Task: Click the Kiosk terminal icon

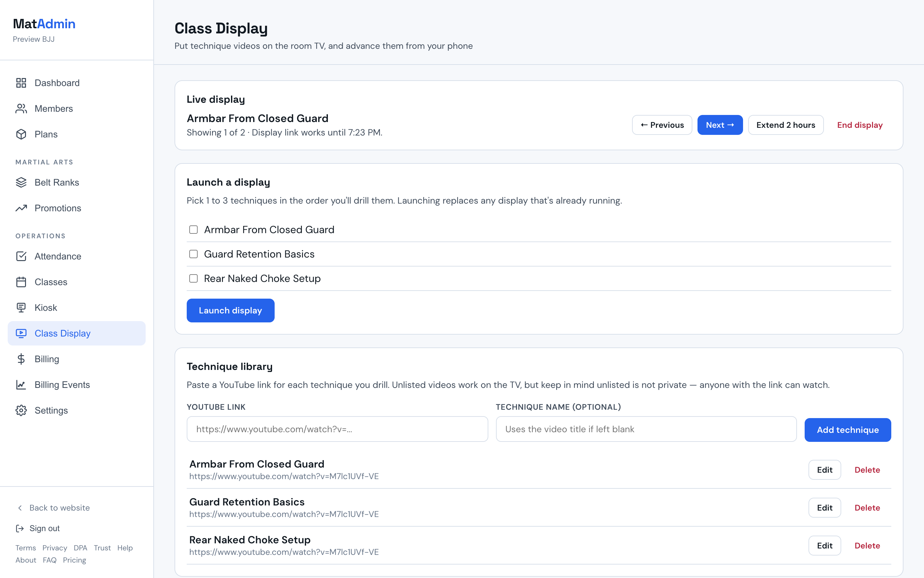Action: point(21,307)
